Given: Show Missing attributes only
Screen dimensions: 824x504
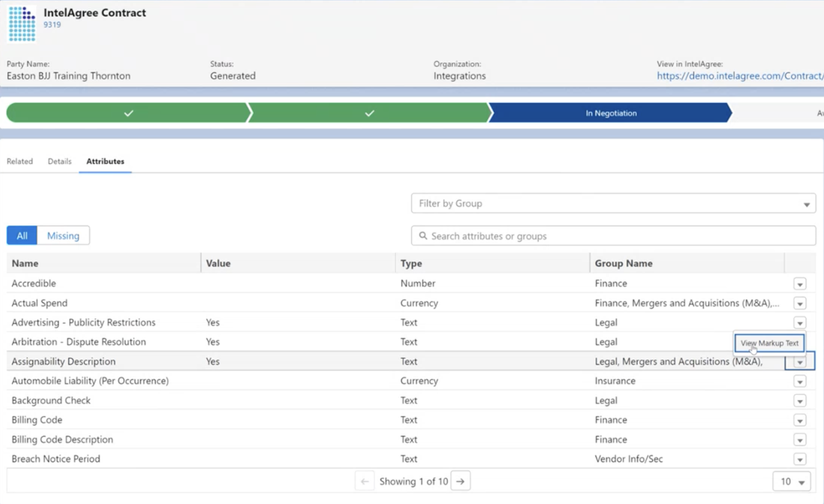Looking at the screenshot, I should [63, 236].
